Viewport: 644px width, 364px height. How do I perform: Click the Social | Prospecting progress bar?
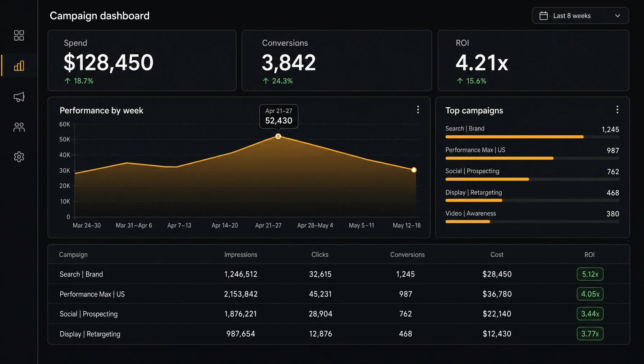[532, 179]
